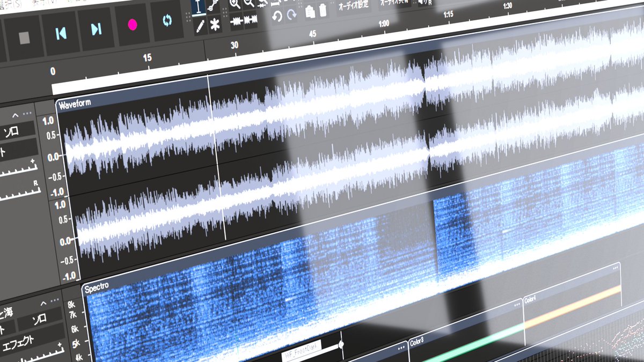Screen dimensions: 644x362
Task: Pick the orange Color4 bar
Action: 573,307
